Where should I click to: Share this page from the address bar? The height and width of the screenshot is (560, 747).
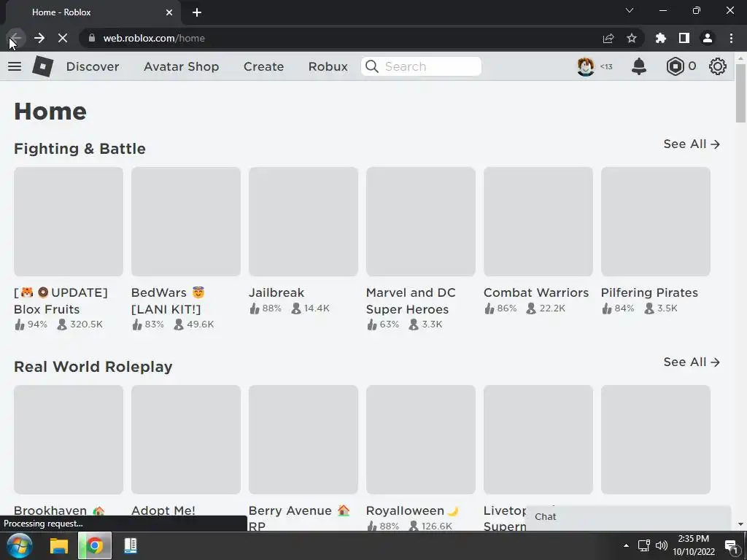[x=608, y=38]
